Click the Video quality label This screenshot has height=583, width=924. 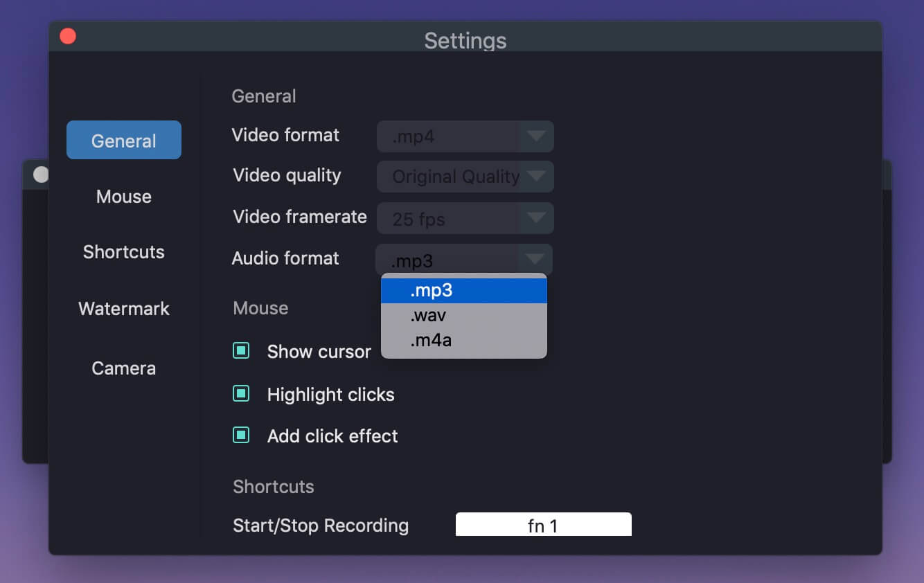pos(287,175)
